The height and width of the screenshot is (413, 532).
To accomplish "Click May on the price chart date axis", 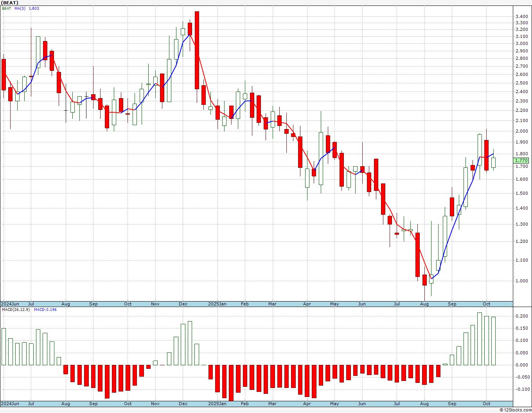I will (x=334, y=304).
